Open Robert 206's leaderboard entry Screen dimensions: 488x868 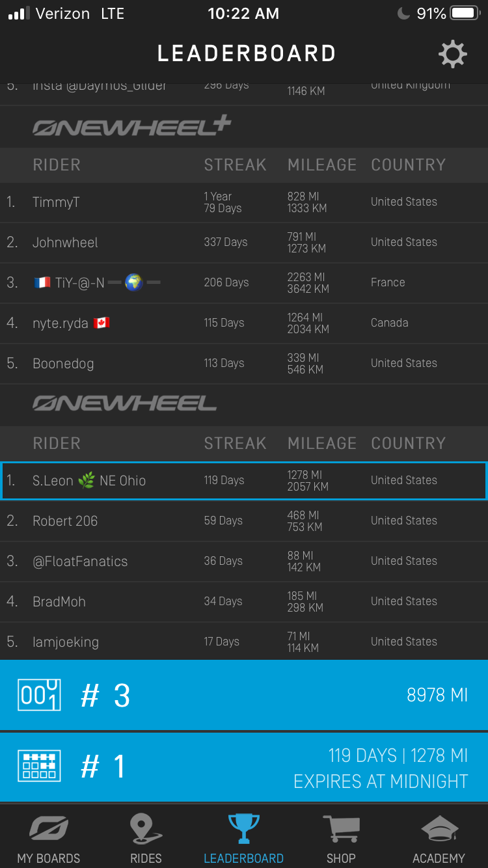244,521
